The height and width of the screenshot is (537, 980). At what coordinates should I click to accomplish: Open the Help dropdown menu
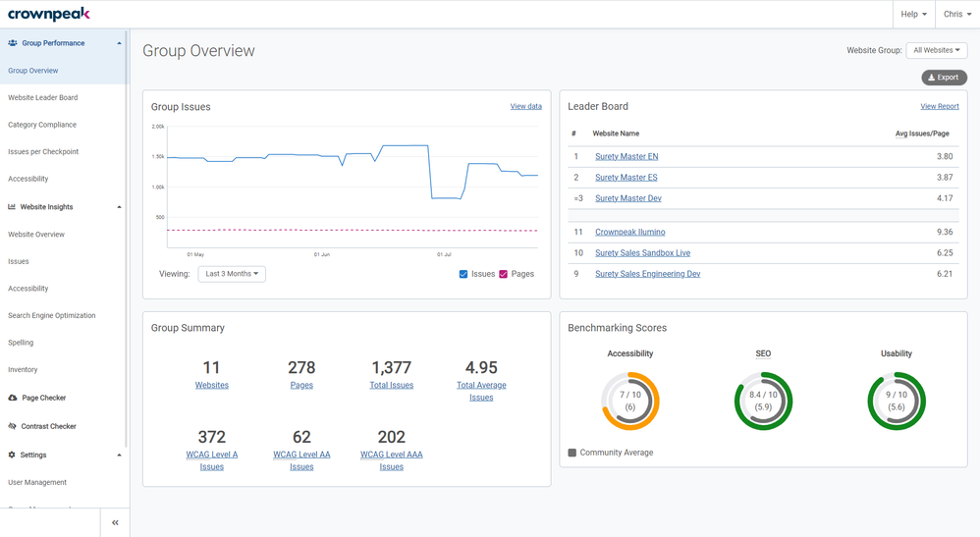point(914,14)
